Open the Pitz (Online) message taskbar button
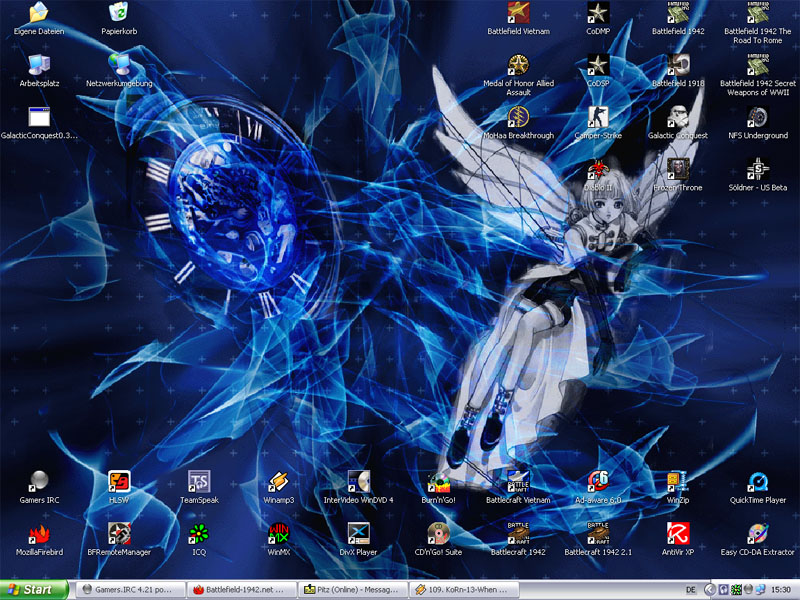Image resolution: width=800 pixels, height=600 pixels. pyautogui.click(x=354, y=590)
